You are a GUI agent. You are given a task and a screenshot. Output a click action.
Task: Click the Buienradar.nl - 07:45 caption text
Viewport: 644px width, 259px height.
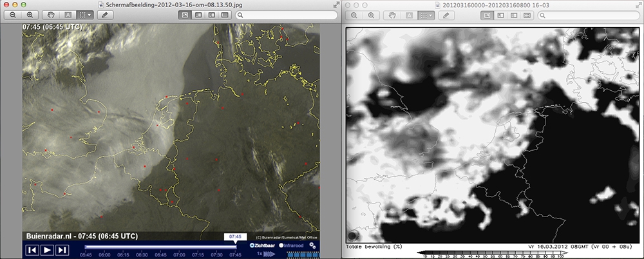82,236
